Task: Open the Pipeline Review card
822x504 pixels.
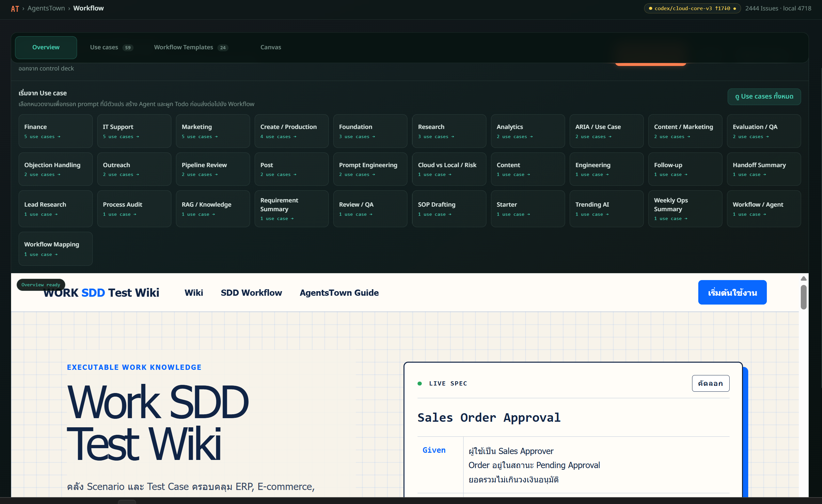Action: click(x=213, y=169)
